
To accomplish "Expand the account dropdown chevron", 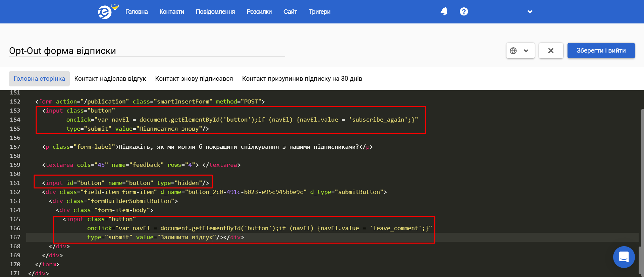I will (x=530, y=12).
